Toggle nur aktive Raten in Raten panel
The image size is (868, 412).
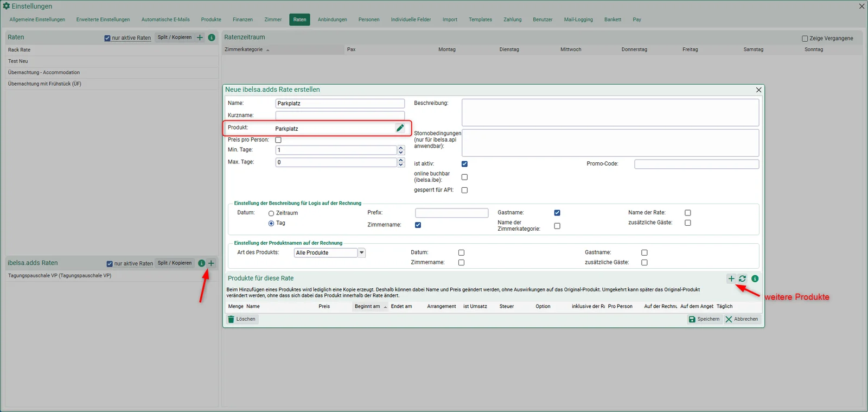click(107, 38)
